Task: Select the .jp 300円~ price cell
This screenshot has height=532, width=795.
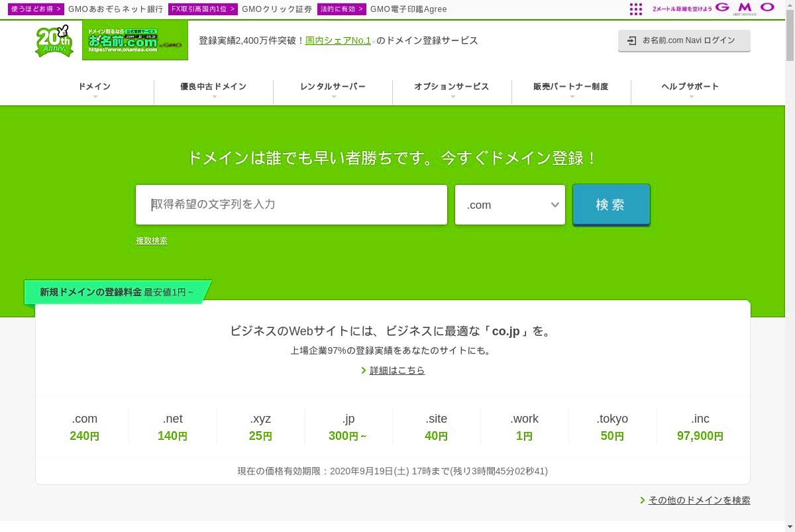Action: 348,427
